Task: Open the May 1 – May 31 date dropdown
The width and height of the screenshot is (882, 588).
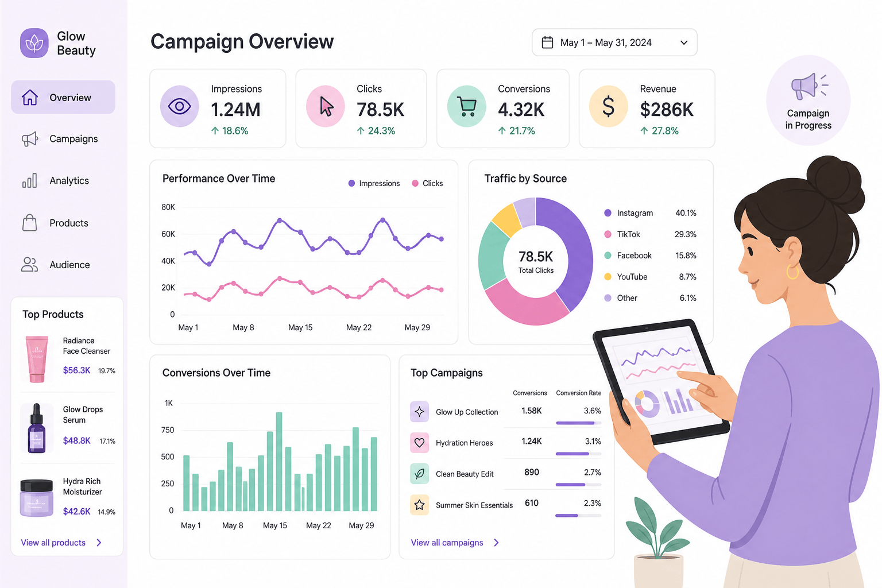Action: coord(614,42)
